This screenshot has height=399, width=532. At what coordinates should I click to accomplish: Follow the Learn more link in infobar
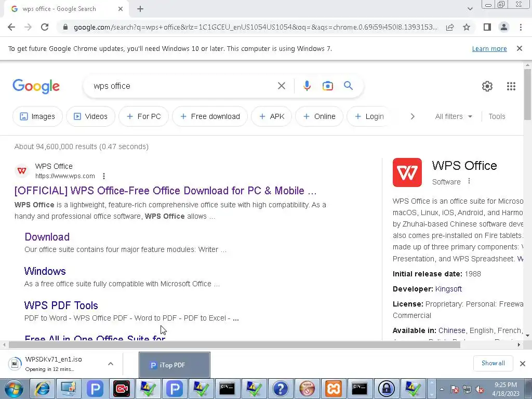coord(489,49)
